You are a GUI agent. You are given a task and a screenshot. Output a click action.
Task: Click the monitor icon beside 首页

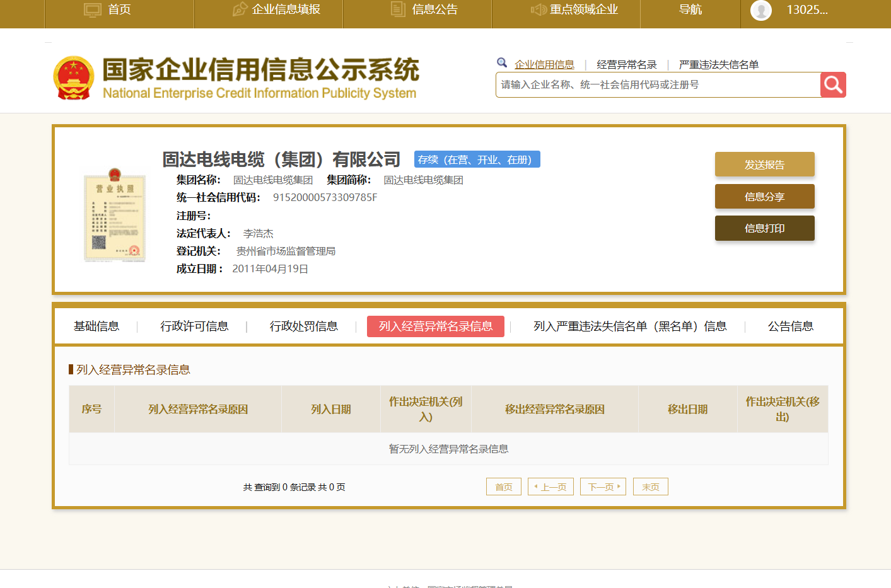click(x=93, y=9)
